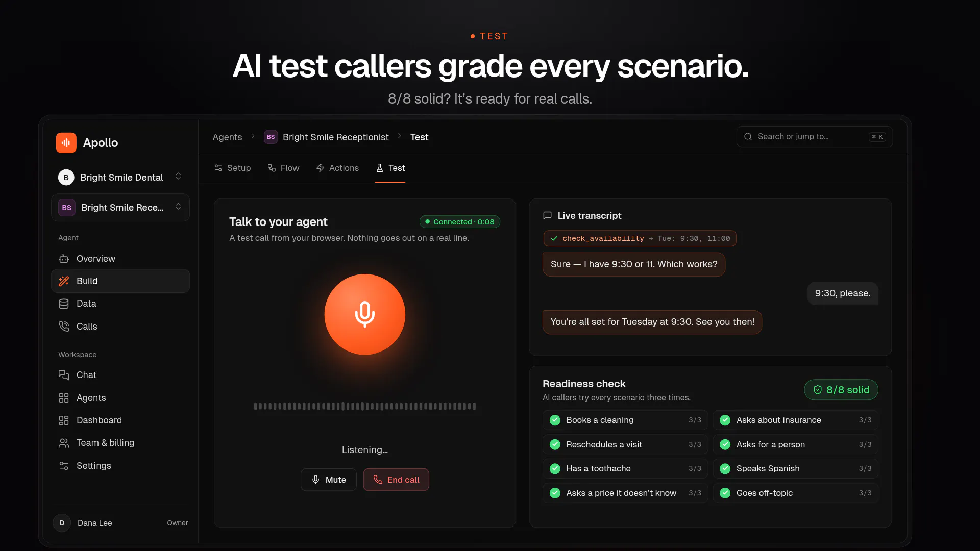The image size is (980, 551).
Task: Click the Apollo logo icon
Action: pyautogui.click(x=66, y=143)
